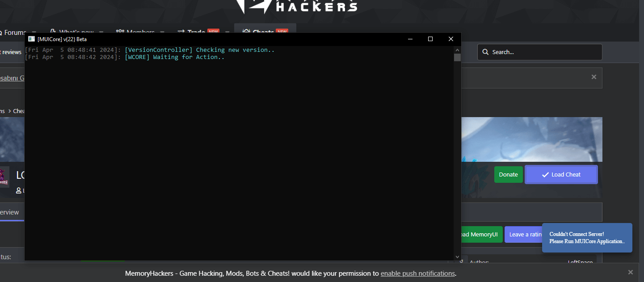Click the magnifier icon in the search box

coord(485,52)
